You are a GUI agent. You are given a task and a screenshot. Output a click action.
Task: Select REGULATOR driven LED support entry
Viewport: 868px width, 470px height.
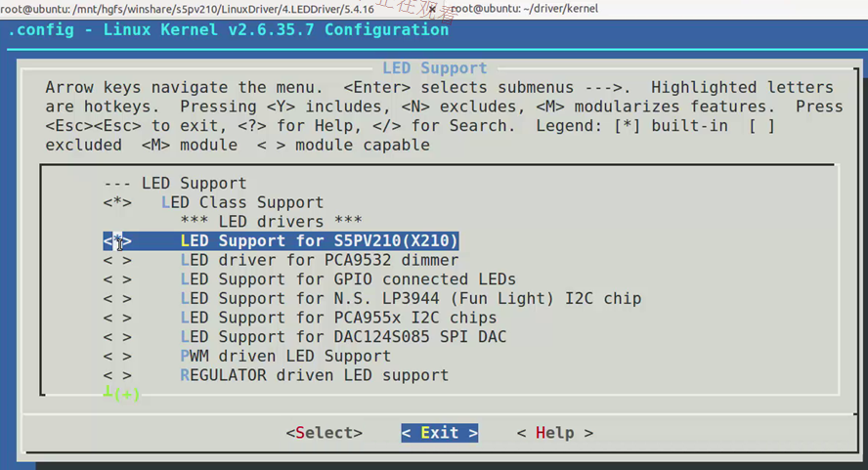pyautogui.click(x=315, y=375)
